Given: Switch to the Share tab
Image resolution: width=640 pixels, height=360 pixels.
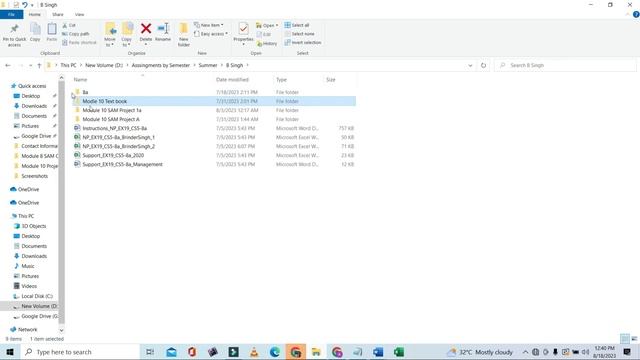Looking at the screenshot, I should tap(58, 14).
